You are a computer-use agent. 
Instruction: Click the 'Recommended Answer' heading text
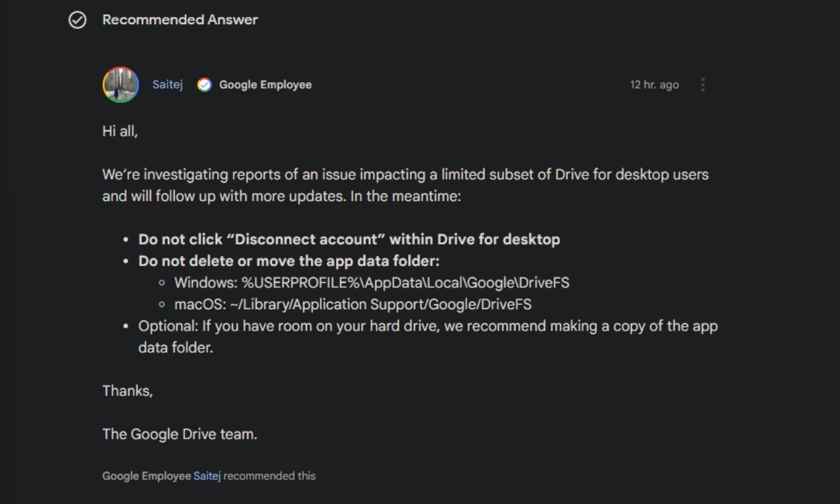pos(180,20)
